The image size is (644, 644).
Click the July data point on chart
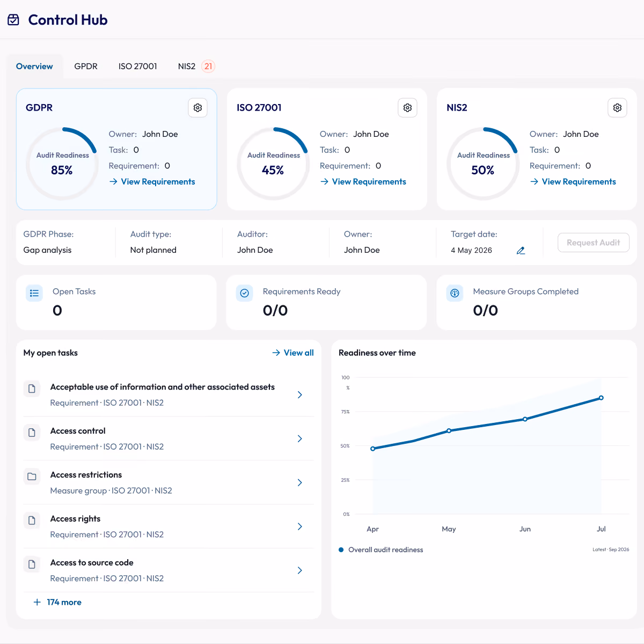point(601,398)
